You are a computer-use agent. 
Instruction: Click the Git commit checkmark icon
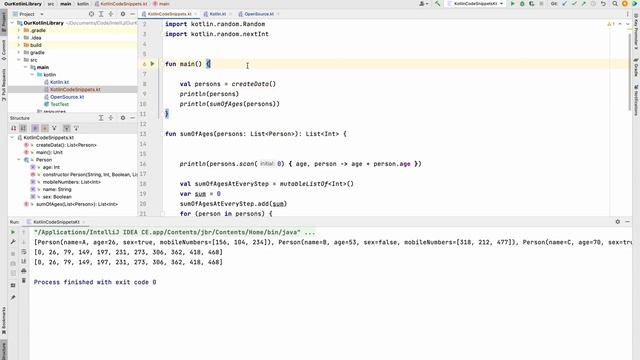point(574,4)
